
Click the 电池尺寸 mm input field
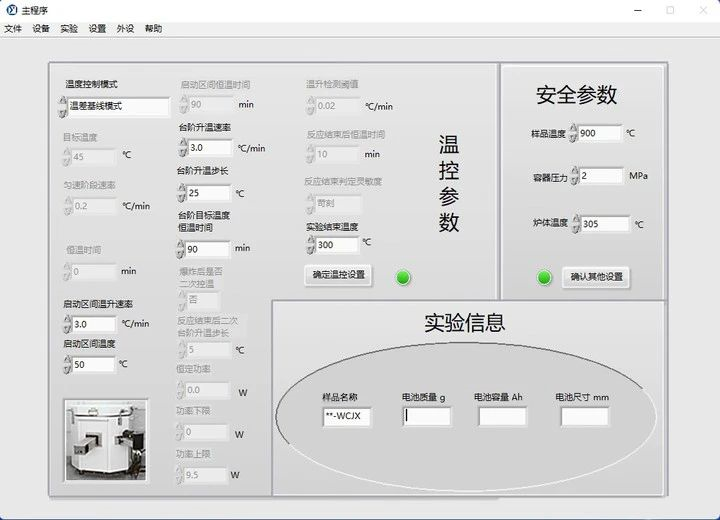pos(584,417)
